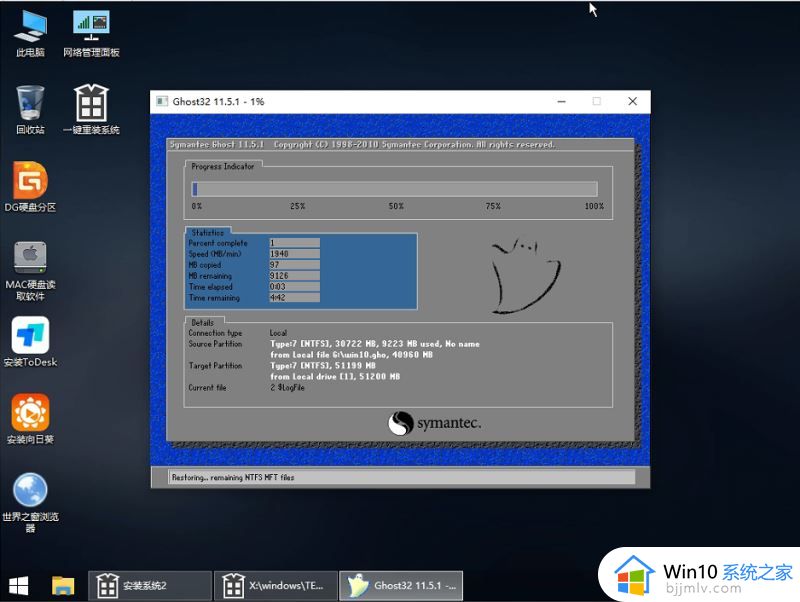Click the Source Partition details line

(x=374, y=344)
